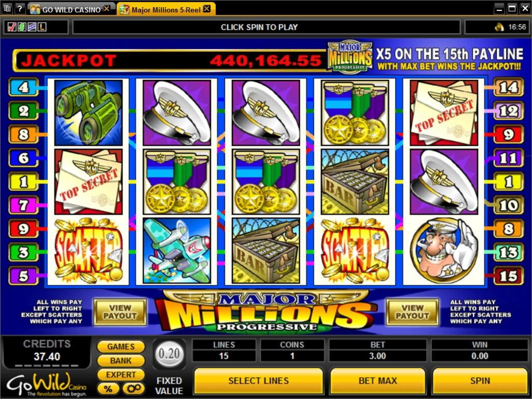Select payline 7 marker on left
The height and width of the screenshot is (399, 532).
23,205
